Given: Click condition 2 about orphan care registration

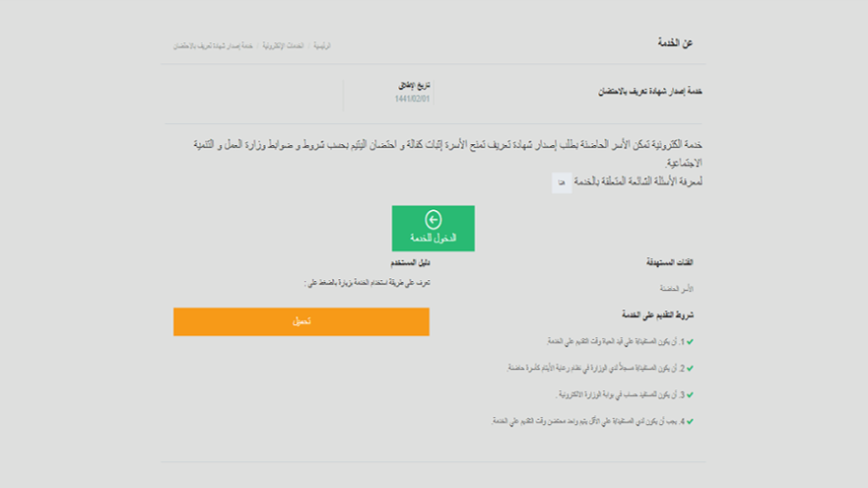Looking at the screenshot, I should (x=600, y=369).
